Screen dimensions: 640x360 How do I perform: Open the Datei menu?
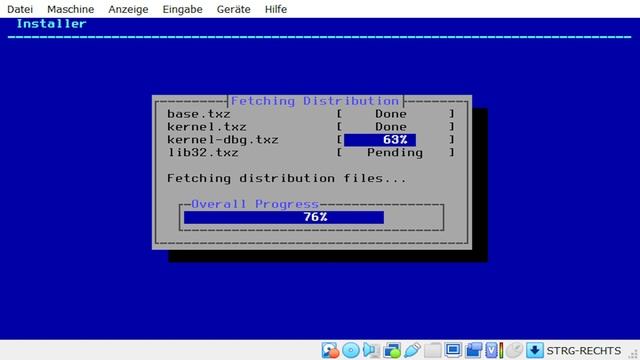[x=20, y=9]
